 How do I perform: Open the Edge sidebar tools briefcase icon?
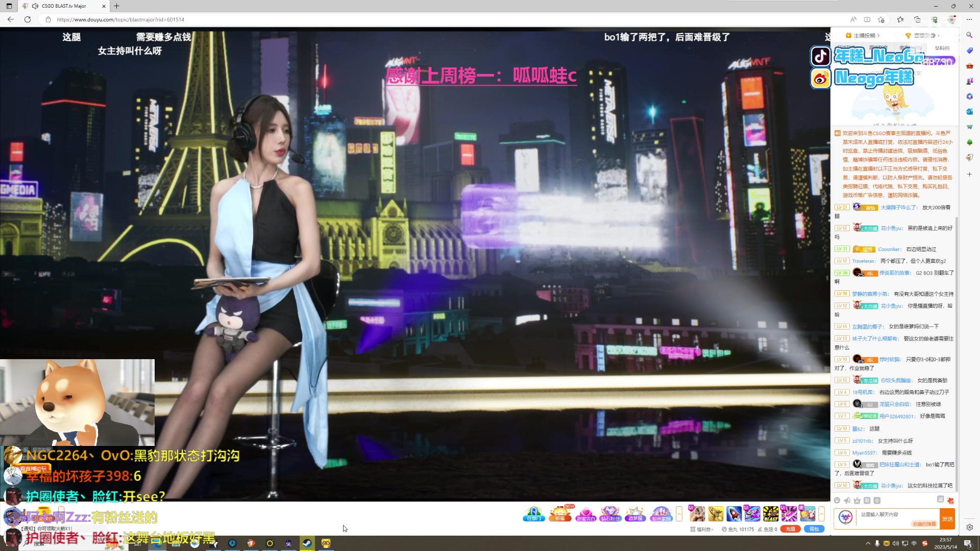pos(969,66)
